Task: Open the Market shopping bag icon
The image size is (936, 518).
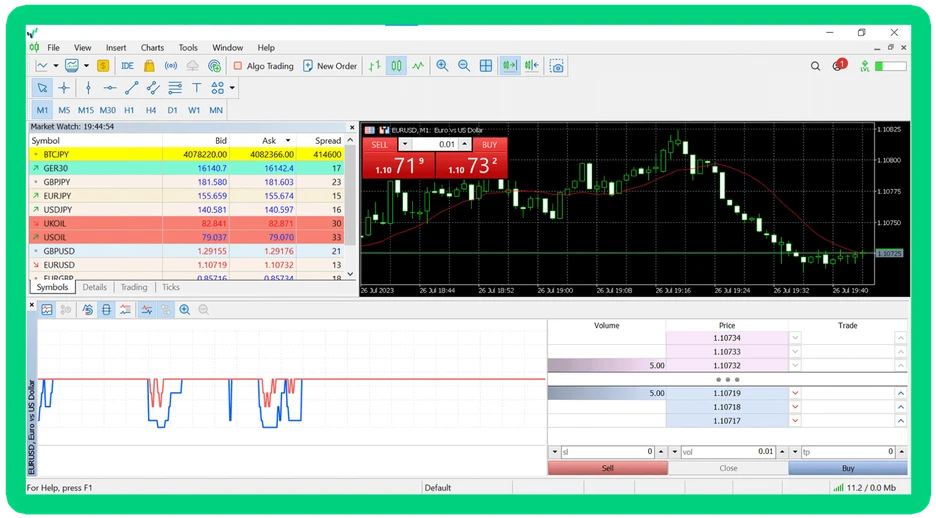Action: point(149,66)
